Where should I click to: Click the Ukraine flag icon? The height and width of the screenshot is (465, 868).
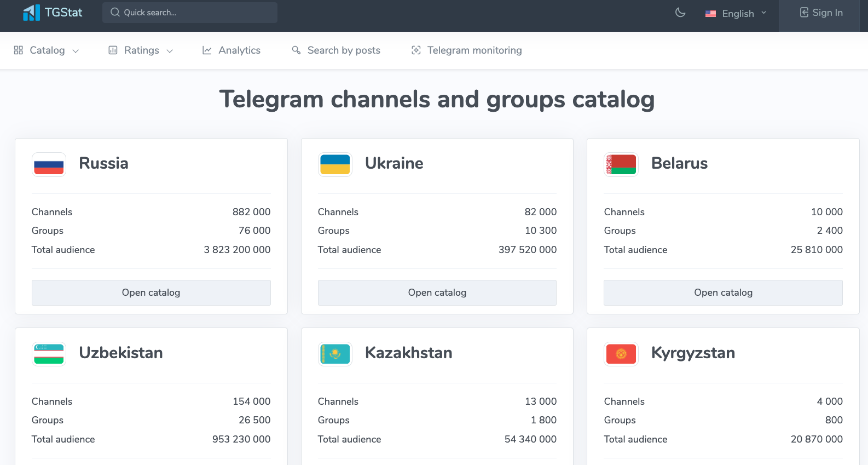[x=335, y=164]
